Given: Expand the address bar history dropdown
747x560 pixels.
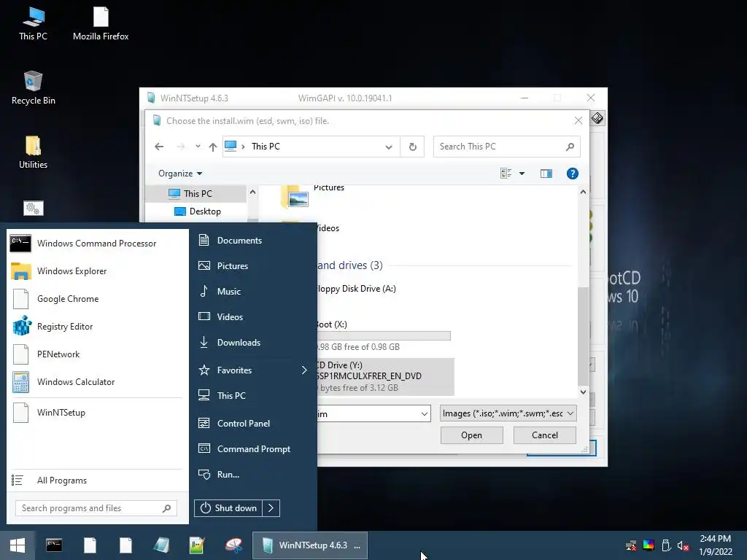Looking at the screenshot, I should point(389,147).
